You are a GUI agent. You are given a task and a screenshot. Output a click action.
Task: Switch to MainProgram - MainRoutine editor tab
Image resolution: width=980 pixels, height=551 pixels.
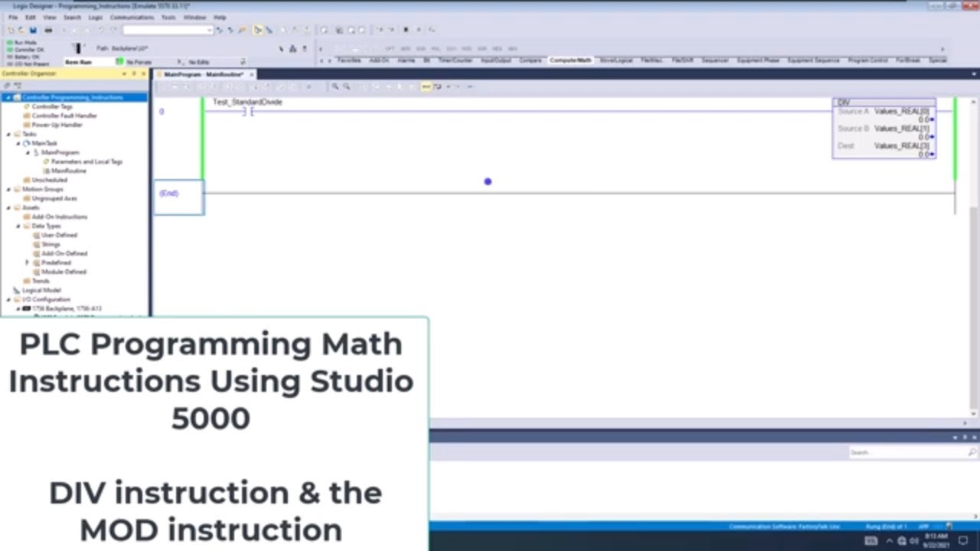(203, 74)
